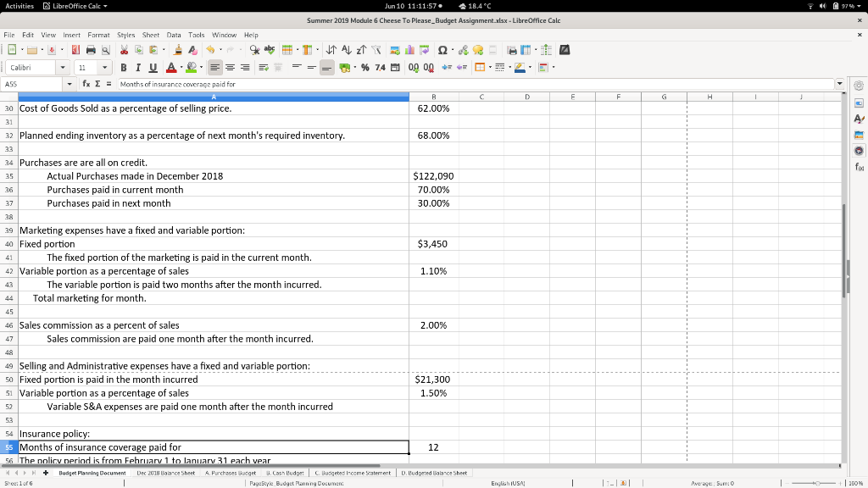
Task: Open the Font Name dropdown
Action: click(x=63, y=68)
